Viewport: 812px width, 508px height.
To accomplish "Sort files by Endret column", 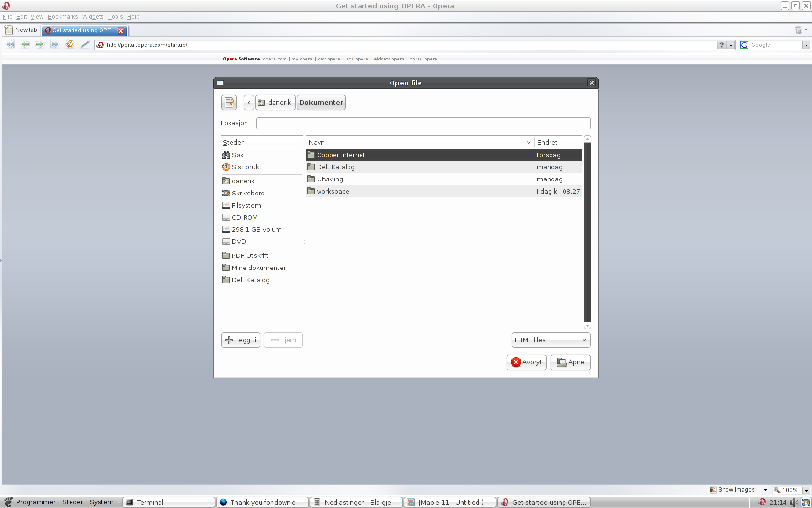I will [558, 142].
